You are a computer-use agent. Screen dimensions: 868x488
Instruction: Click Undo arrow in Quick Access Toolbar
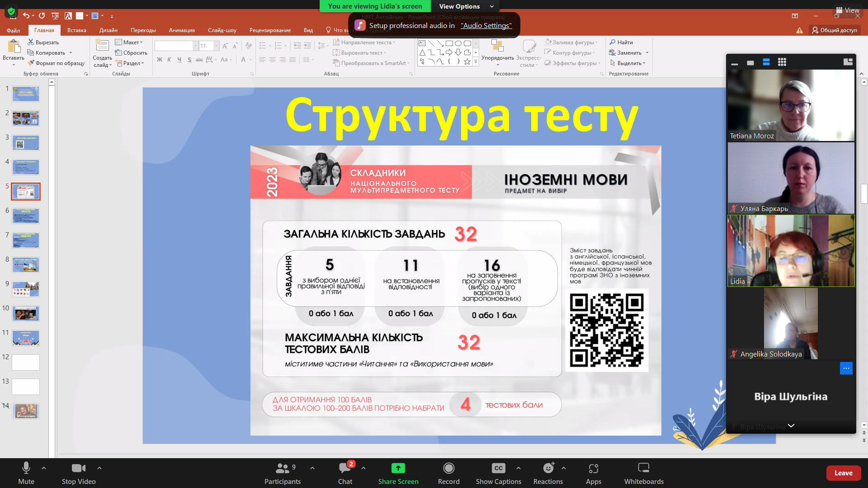[x=26, y=15]
